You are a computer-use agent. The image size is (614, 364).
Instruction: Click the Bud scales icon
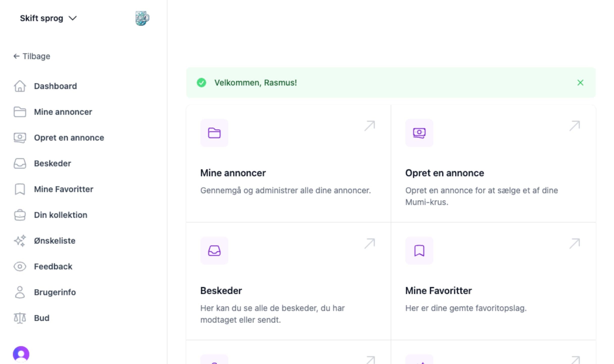[x=20, y=318]
